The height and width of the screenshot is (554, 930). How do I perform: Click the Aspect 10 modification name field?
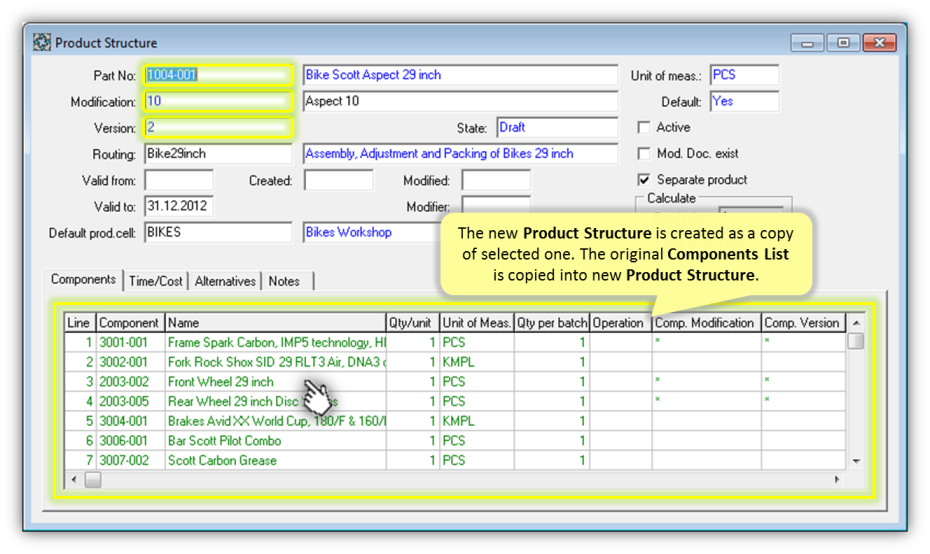460,101
